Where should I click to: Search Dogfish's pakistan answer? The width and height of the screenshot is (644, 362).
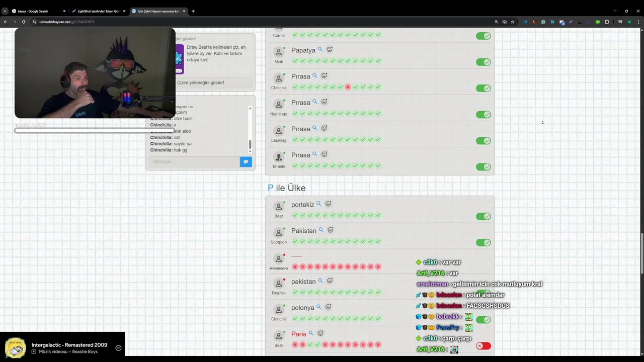coord(320,281)
